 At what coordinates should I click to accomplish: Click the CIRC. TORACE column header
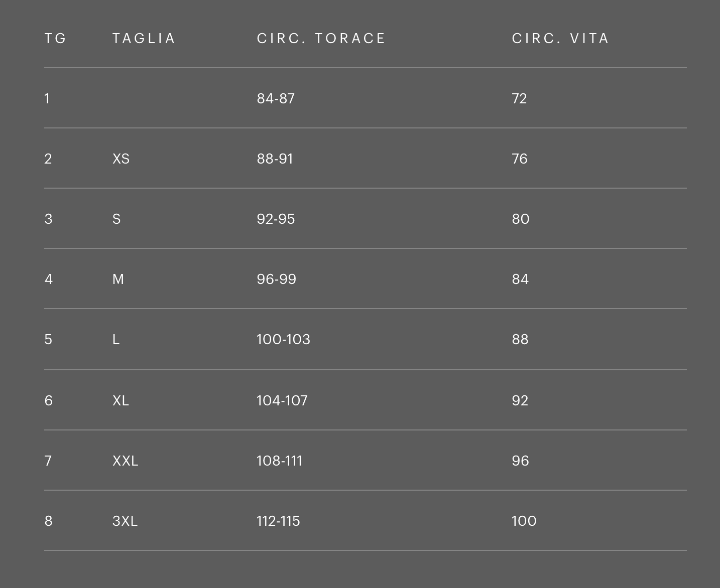(321, 39)
